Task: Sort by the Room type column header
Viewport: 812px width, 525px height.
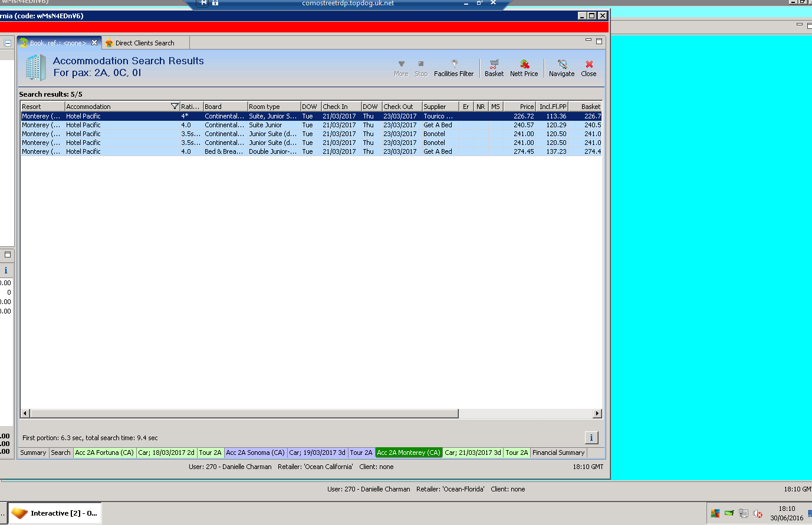Action: point(274,107)
